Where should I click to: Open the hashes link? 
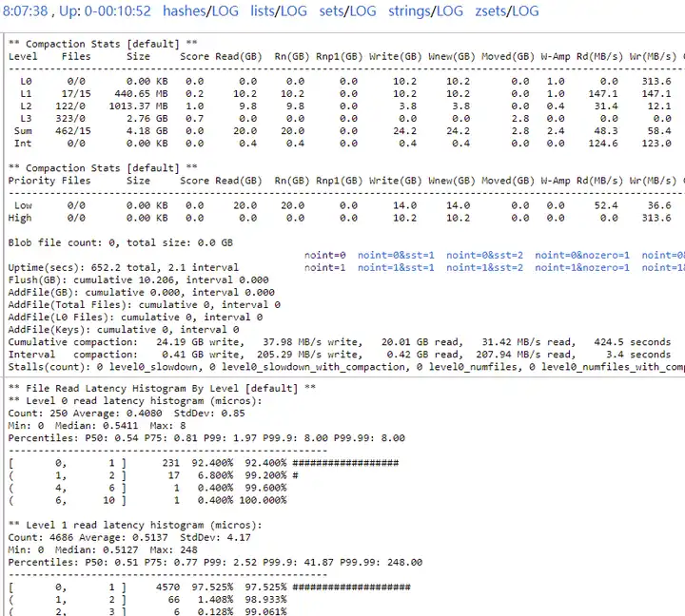(186, 10)
